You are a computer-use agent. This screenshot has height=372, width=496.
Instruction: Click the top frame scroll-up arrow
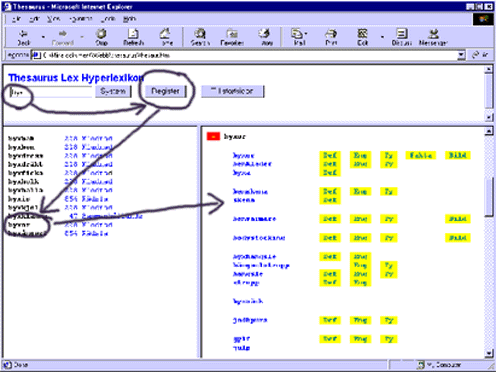tap(488, 69)
